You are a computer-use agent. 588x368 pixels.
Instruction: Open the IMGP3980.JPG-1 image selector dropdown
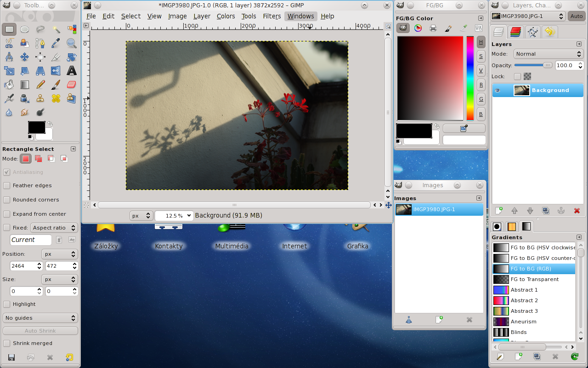pyautogui.click(x=528, y=16)
